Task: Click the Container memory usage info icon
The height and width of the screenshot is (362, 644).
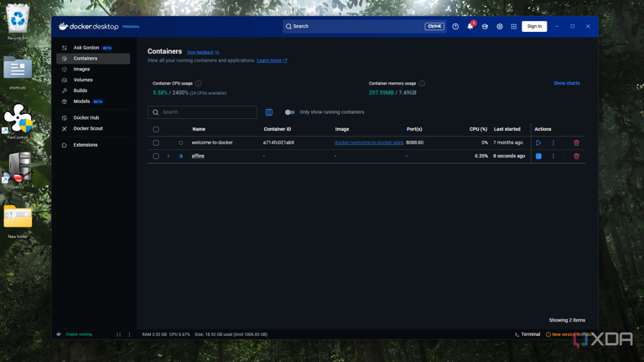Action: (422, 83)
